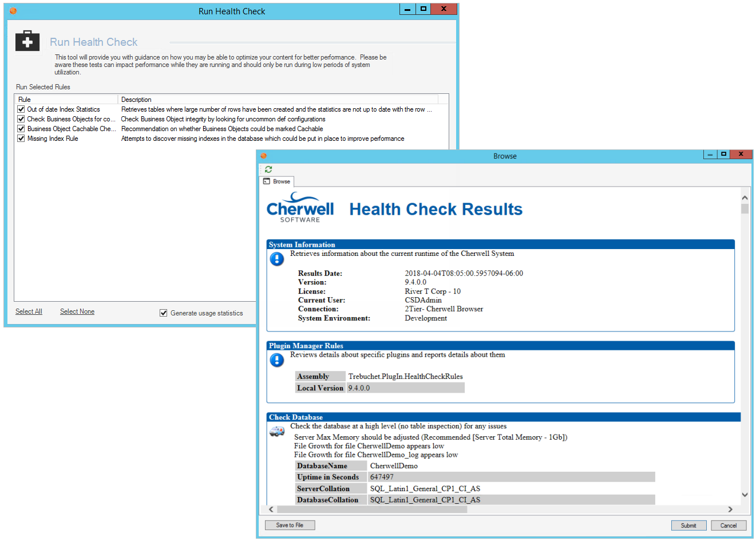
Task: Maximize the Browse window
Action: [x=723, y=155]
